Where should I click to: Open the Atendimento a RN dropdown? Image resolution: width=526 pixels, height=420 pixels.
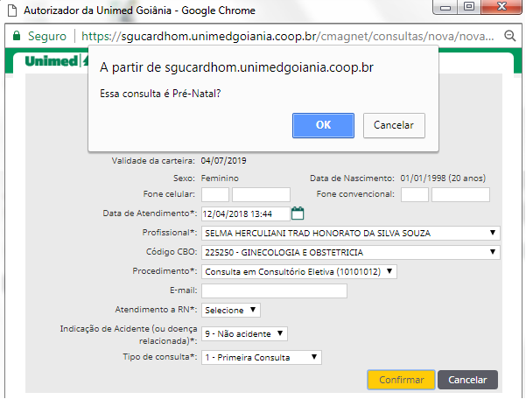point(231,310)
